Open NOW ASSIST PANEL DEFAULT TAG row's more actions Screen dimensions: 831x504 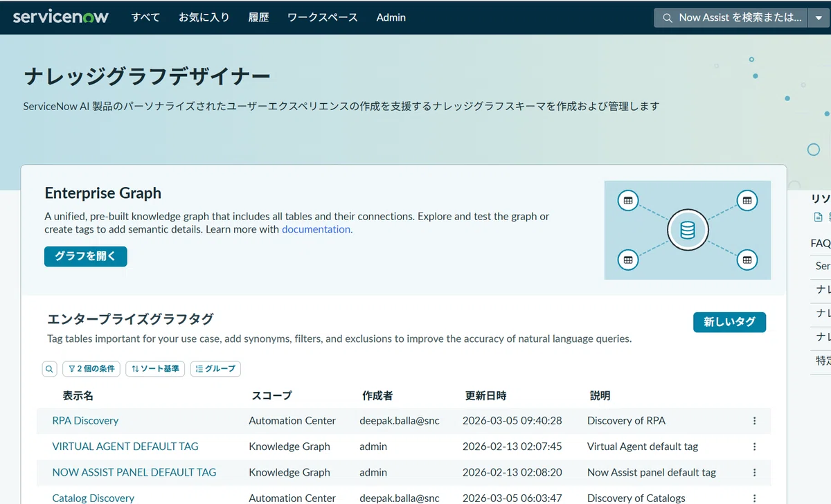click(x=754, y=472)
